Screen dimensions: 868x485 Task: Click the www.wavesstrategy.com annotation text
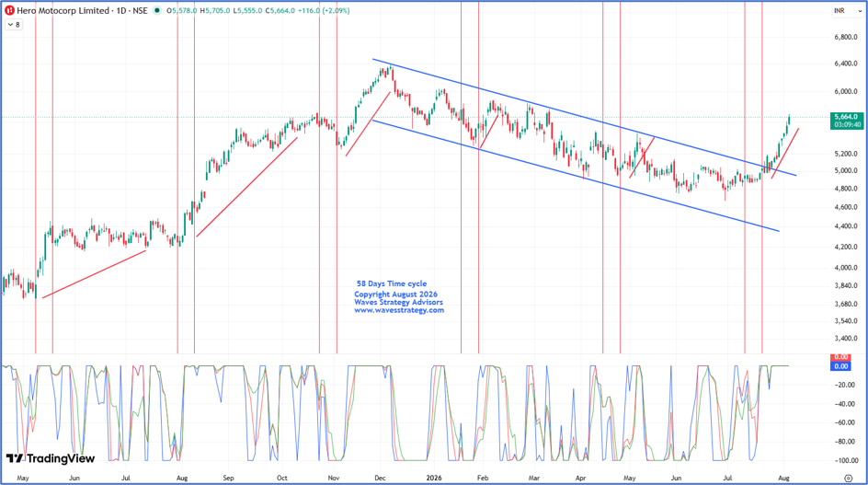pyautogui.click(x=399, y=310)
